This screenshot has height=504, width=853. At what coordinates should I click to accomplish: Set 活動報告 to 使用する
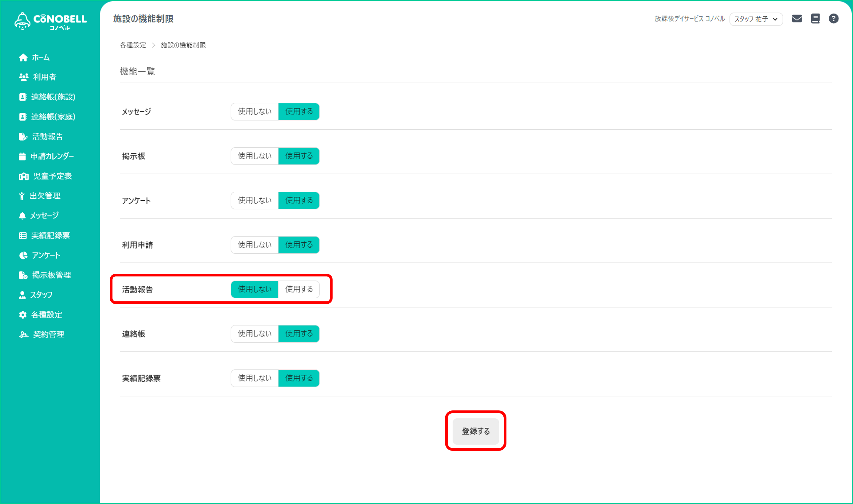click(x=299, y=289)
